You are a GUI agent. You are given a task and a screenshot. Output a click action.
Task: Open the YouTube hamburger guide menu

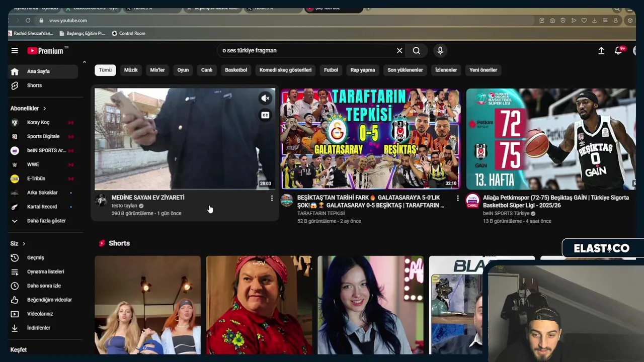(15, 50)
